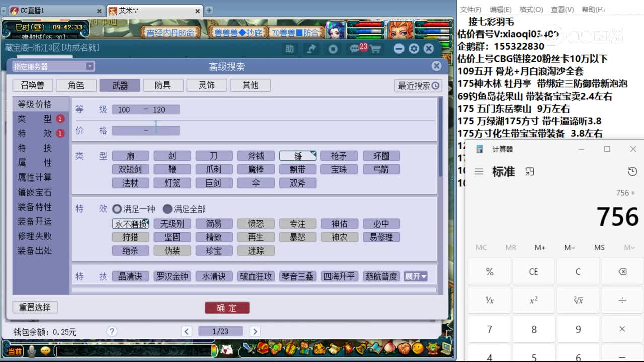Open 藏宝阁 settings via the gear icon
This screenshot has width=644, height=362.
(413, 48)
